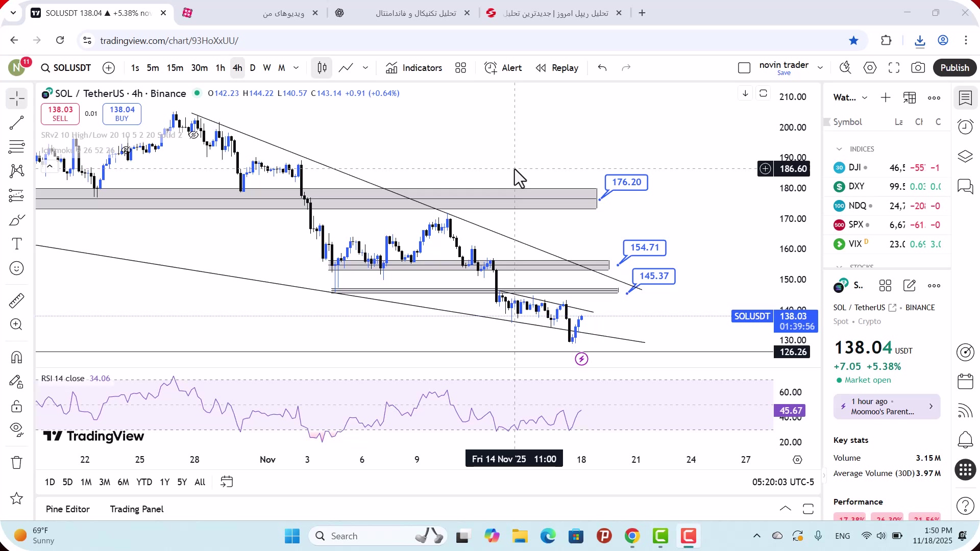Open the forecasting and measurement tools
The image size is (980, 551).
[17, 195]
